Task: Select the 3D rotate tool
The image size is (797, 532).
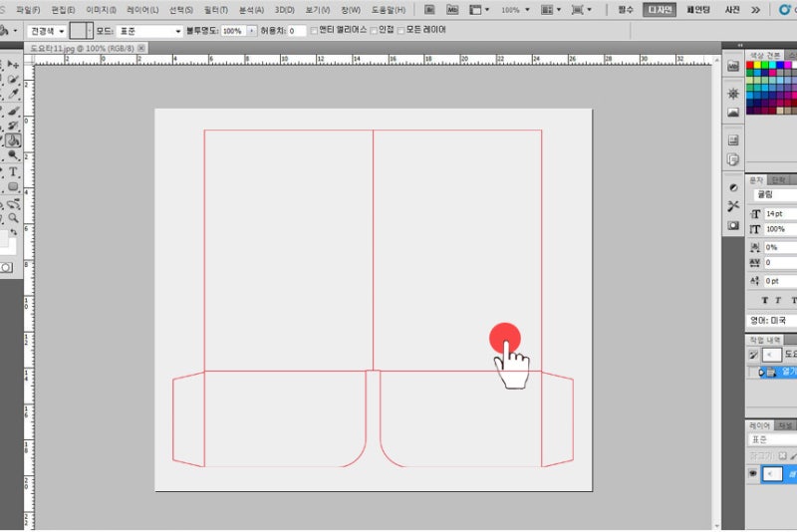Action: click(x=13, y=204)
